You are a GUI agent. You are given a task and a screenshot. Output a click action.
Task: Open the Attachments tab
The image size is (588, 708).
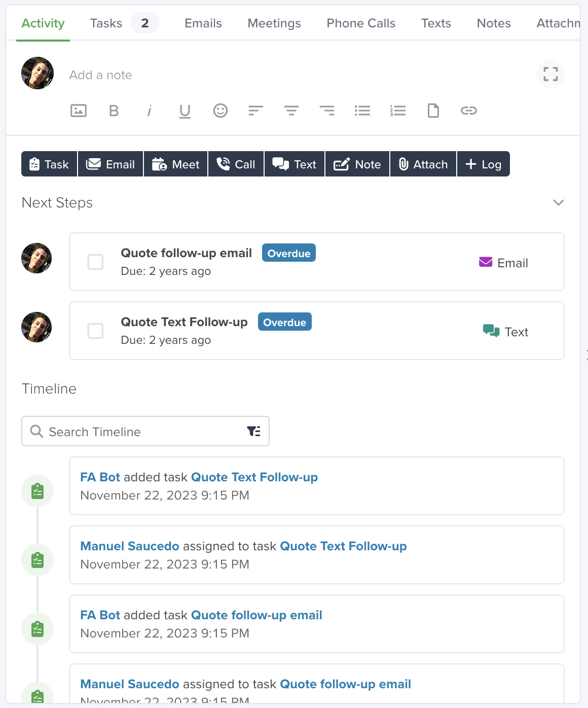(x=558, y=23)
